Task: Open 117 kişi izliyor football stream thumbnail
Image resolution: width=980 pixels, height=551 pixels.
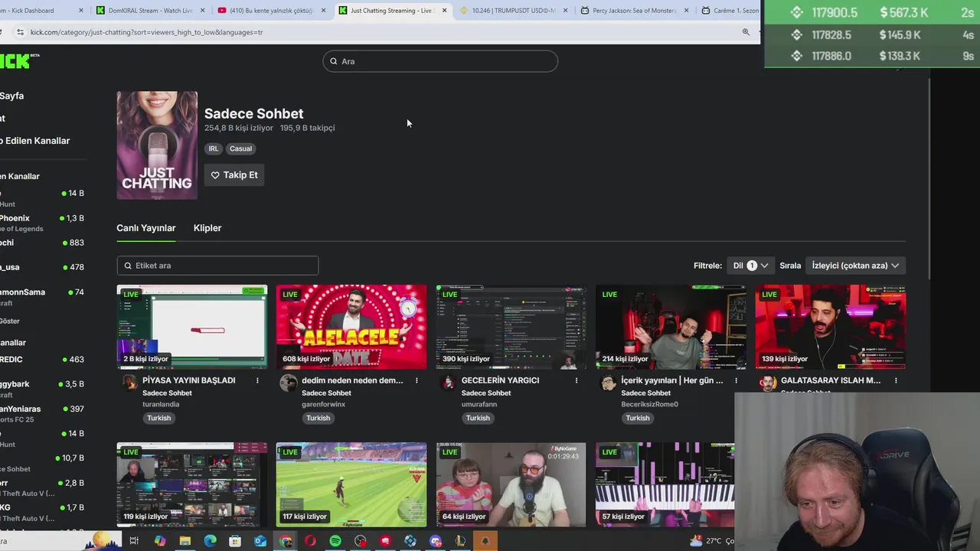Action: coord(351,484)
